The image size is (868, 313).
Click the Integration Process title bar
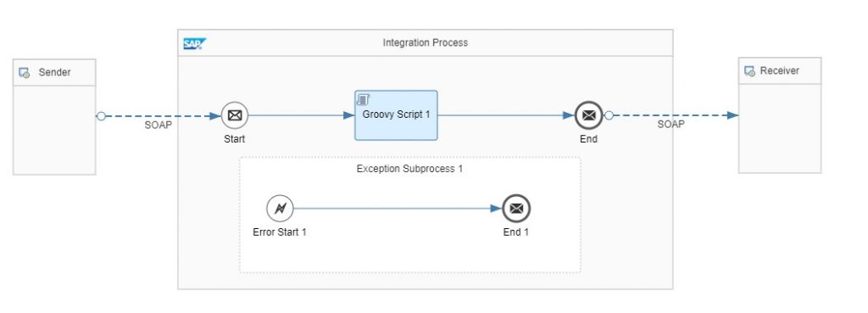pyautogui.click(x=426, y=42)
